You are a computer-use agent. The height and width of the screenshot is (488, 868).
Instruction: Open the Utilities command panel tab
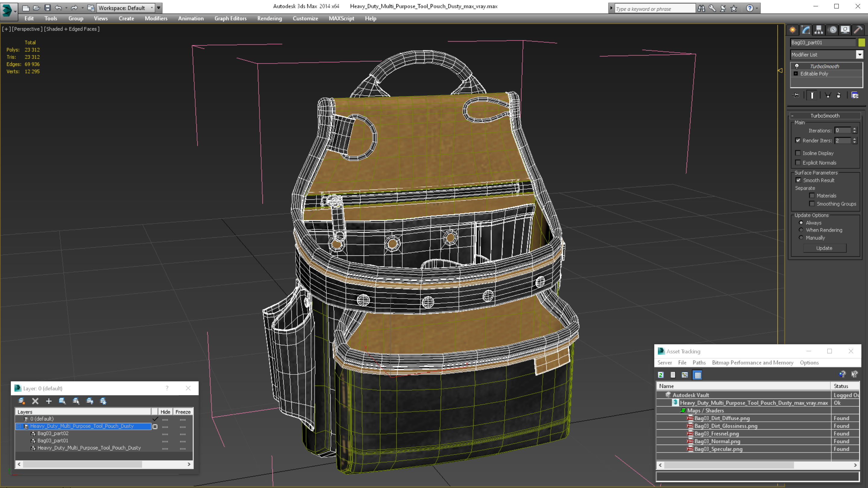(858, 30)
